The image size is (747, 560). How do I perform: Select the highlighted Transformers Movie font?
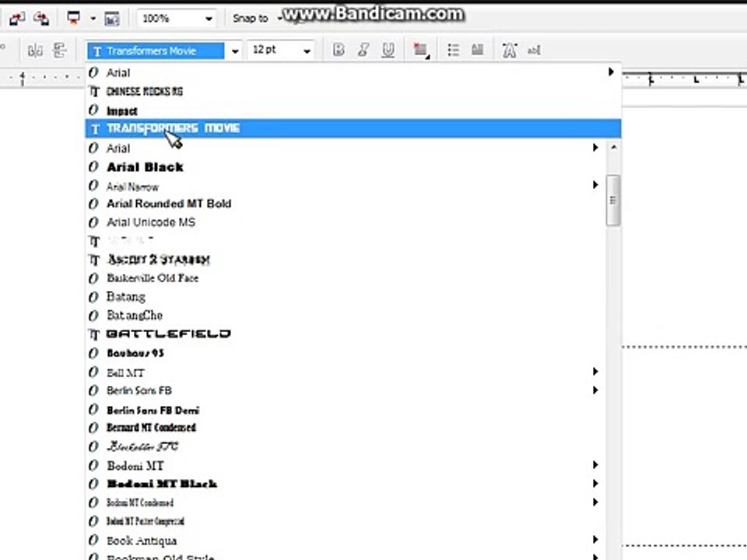click(353, 128)
